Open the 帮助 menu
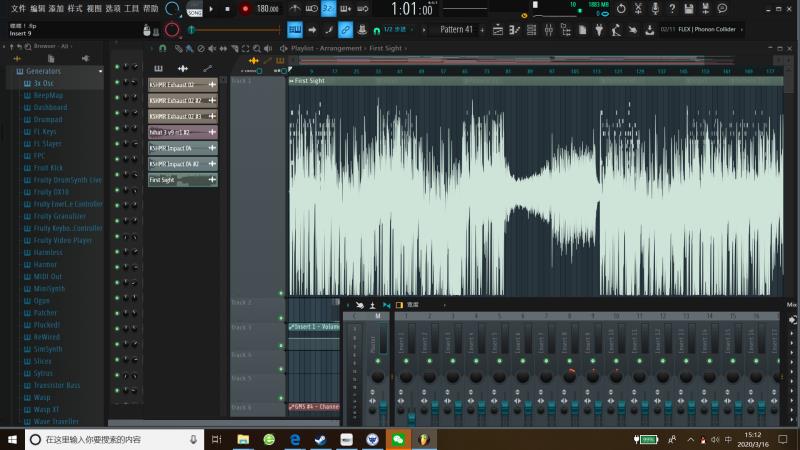Screen dimensions: 800x450 (x=151, y=9)
